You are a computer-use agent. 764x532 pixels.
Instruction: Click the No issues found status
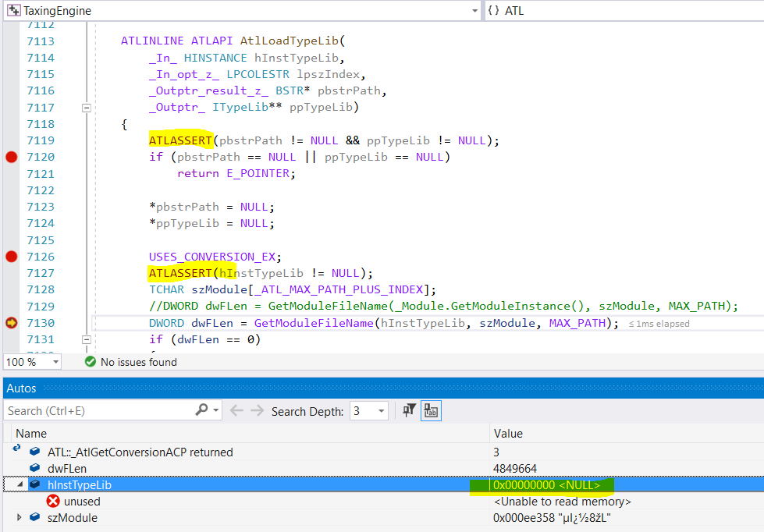click(x=138, y=362)
